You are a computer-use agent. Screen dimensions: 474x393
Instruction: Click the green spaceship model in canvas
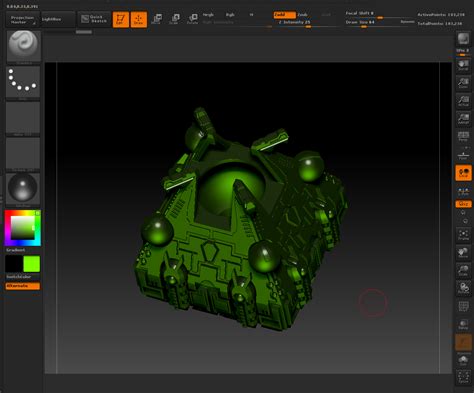point(241,220)
